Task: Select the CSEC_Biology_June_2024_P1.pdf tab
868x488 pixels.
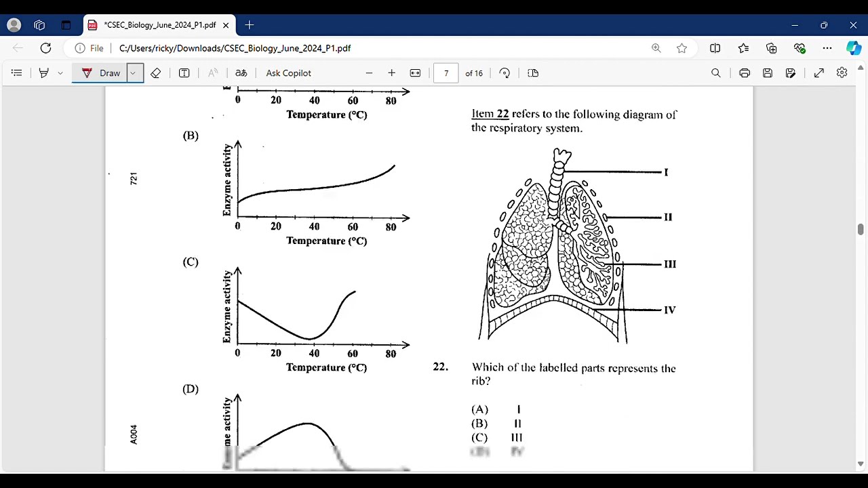Action: [x=159, y=25]
